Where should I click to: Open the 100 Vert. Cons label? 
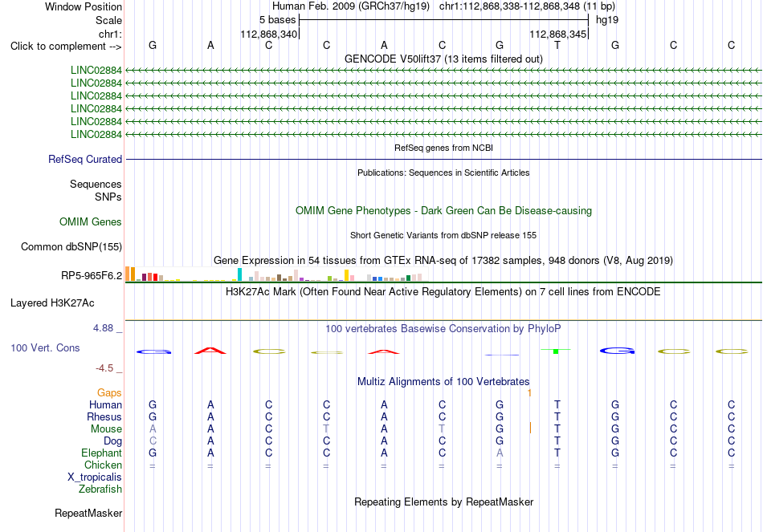(45, 347)
